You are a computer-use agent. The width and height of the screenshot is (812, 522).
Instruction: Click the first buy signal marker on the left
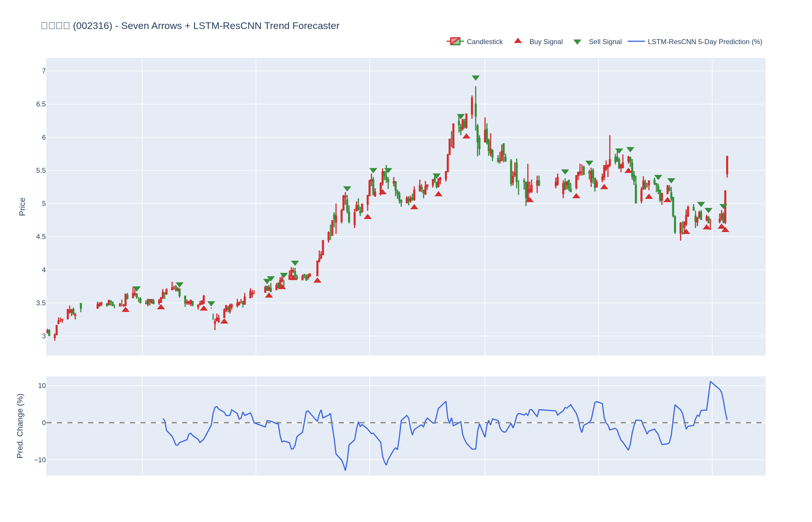pos(125,309)
